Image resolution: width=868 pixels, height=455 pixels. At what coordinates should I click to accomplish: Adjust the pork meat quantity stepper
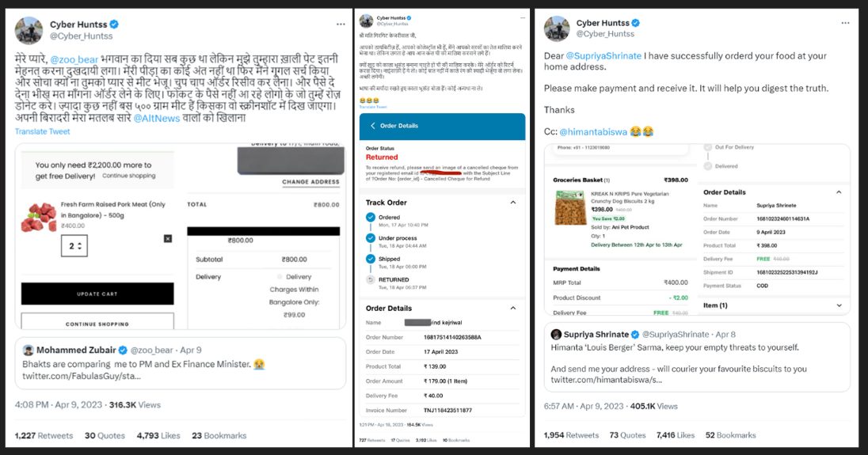pyautogui.click(x=74, y=246)
